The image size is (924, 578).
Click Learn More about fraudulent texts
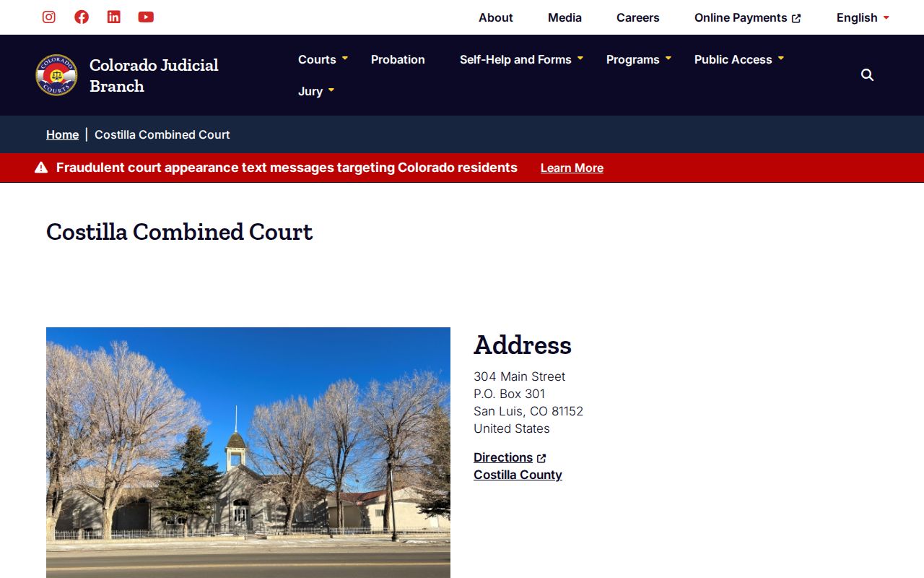(x=572, y=168)
